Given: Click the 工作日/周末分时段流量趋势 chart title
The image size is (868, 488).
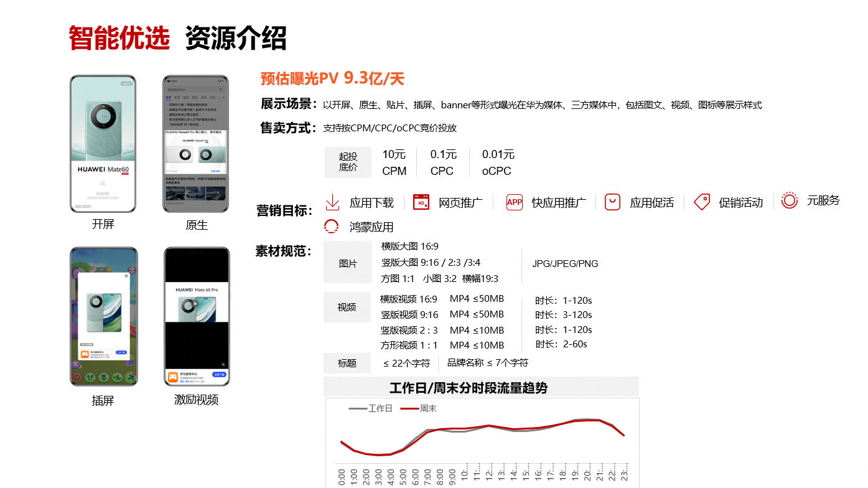Looking at the screenshot, I should point(469,388).
